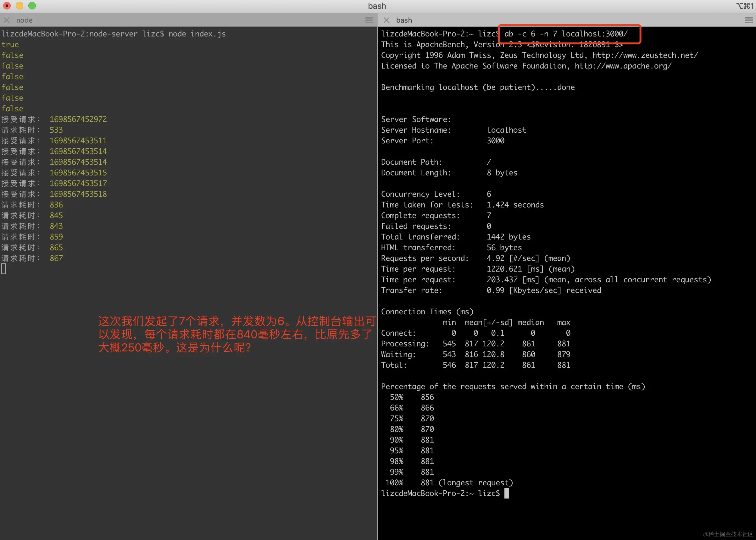Close the bash terminal tab

[x=386, y=20]
